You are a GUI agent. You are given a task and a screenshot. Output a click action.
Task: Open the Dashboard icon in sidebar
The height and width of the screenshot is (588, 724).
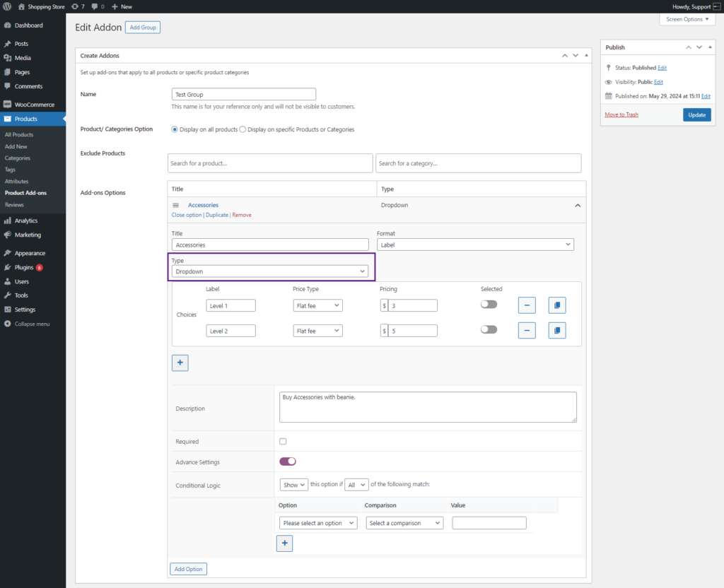(x=7, y=25)
